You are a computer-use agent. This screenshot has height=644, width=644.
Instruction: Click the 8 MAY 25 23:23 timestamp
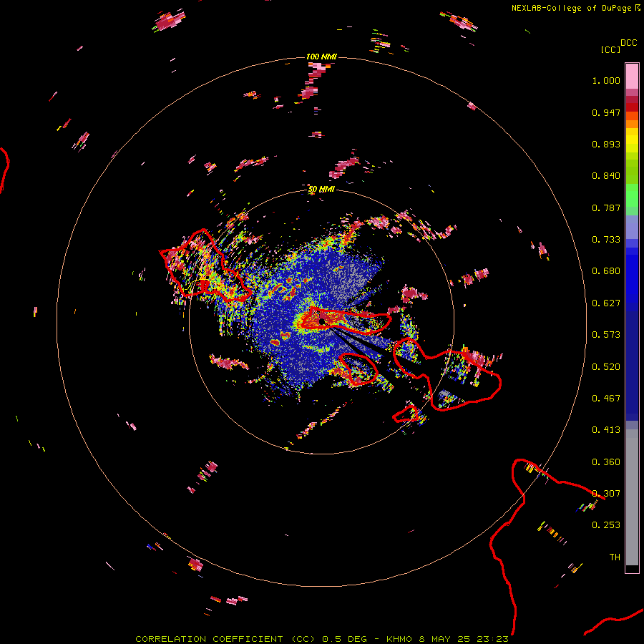(x=464, y=639)
